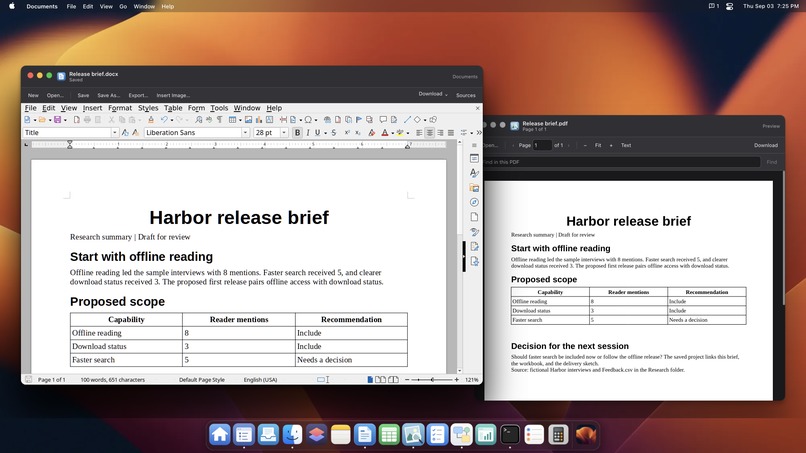Image resolution: width=806 pixels, height=453 pixels.
Task: Toggle Subscript formatting
Action: pos(358,133)
